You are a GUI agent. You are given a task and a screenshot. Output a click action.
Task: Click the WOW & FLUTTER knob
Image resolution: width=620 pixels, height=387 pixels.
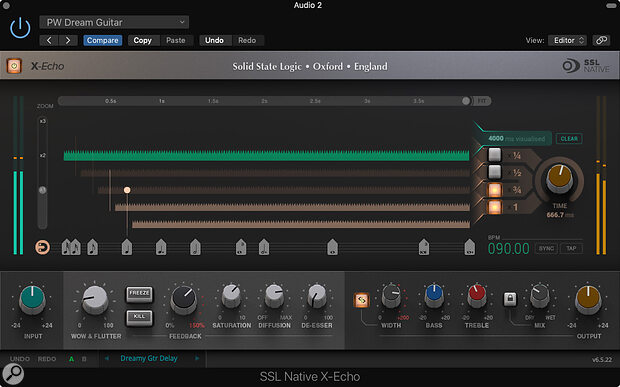click(x=95, y=300)
